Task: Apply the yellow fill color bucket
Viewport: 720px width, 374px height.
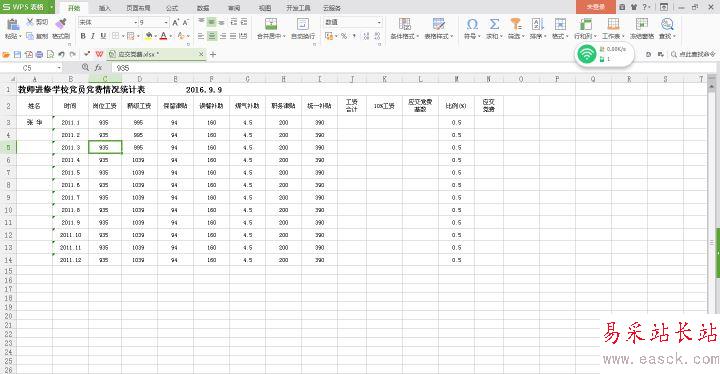Action: pyautogui.click(x=149, y=36)
